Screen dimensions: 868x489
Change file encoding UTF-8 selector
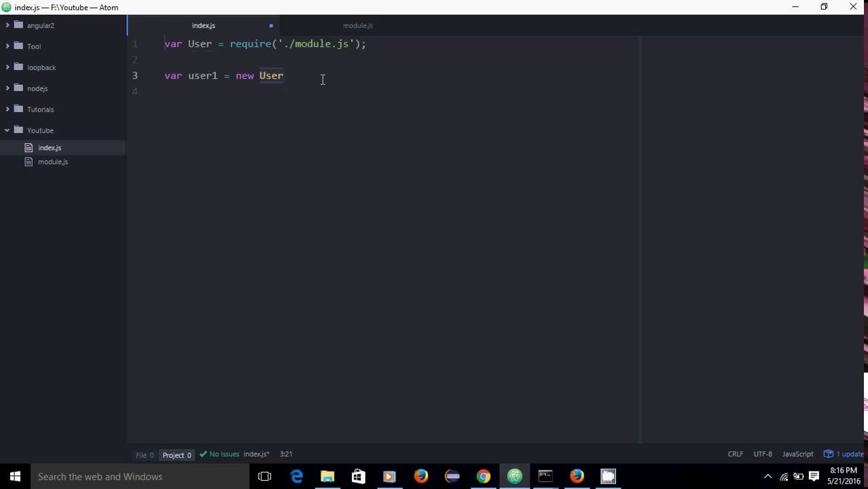763,454
